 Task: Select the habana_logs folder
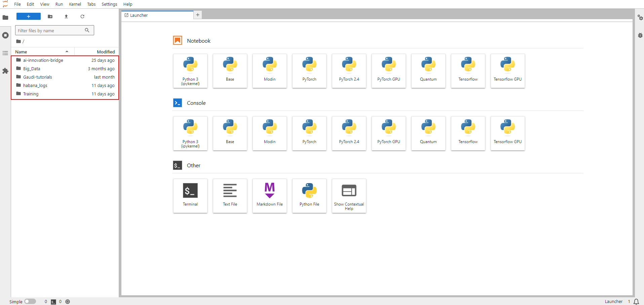pos(65,86)
